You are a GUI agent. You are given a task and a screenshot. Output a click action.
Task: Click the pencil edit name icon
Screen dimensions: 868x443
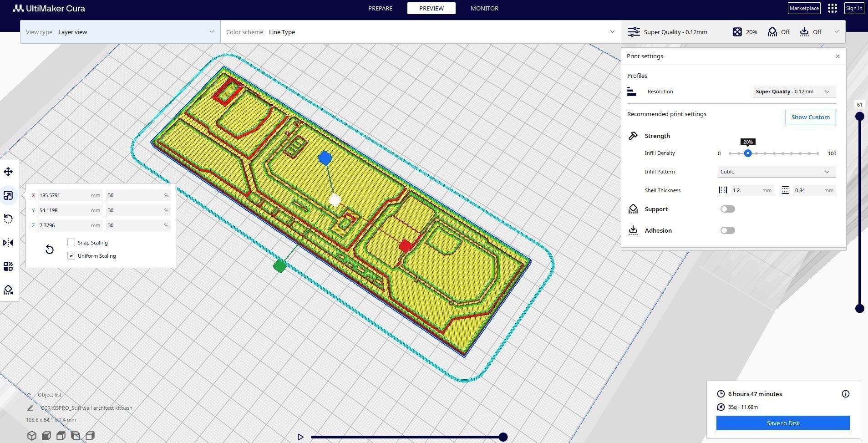[x=30, y=408]
